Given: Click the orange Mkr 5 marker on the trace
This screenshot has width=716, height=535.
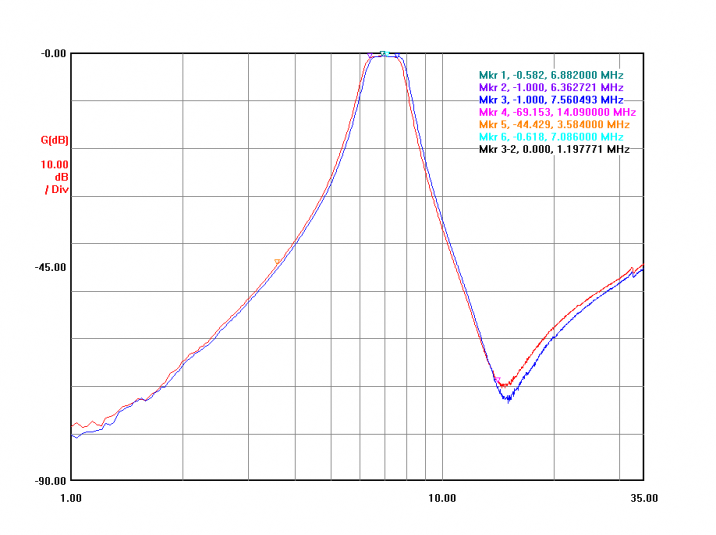Looking at the screenshot, I should [x=277, y=262].
